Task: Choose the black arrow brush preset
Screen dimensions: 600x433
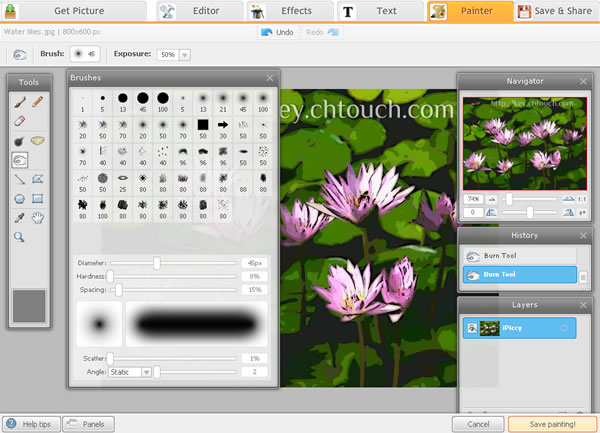Action: click(x=222, y=125)
